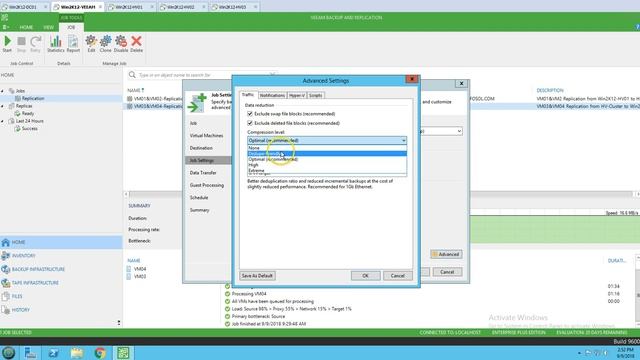Select the VM01&VM02-Replication job row

pyautogui.click(x=155, y=99)
